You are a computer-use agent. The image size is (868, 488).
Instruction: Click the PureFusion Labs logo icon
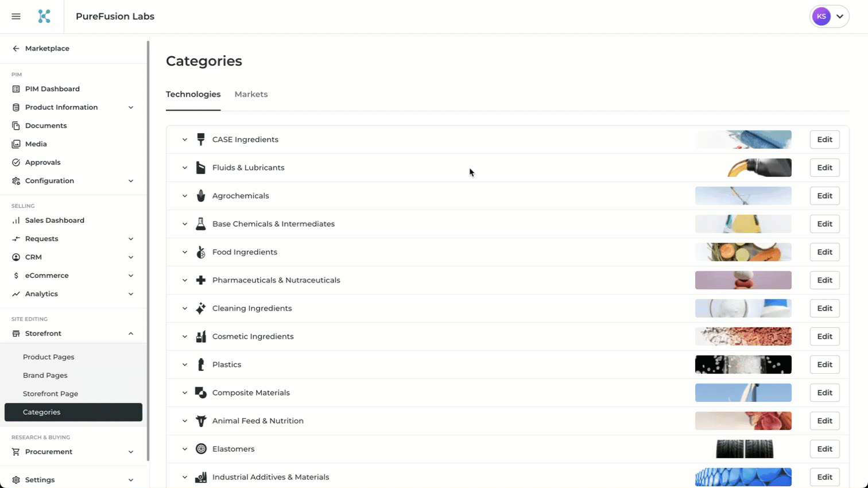tap(44, 17)
